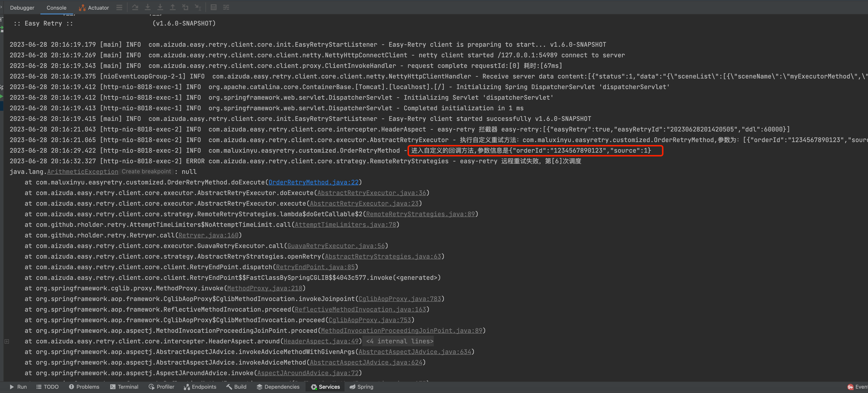Click the Create breakpoint hint
868x393 pixels.
(x=146, y=172)
